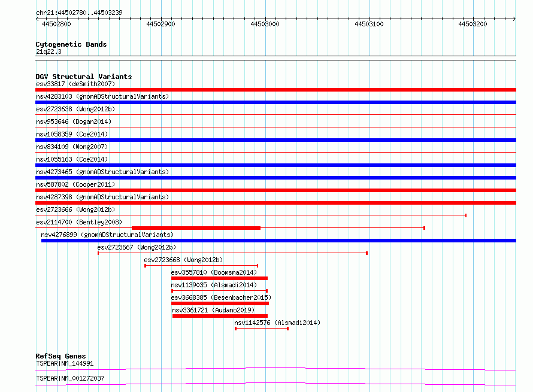Open nsv1139035 (Alsmadi2014) label
Image resolution: width=533 pixels, height=392 pixels.
click(214, 285)
